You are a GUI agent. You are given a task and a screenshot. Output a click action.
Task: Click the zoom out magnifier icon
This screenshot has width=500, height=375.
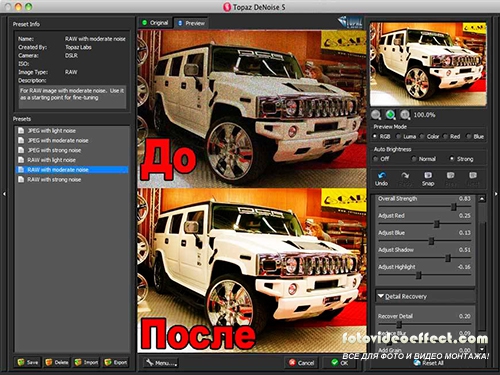(376, 115)
